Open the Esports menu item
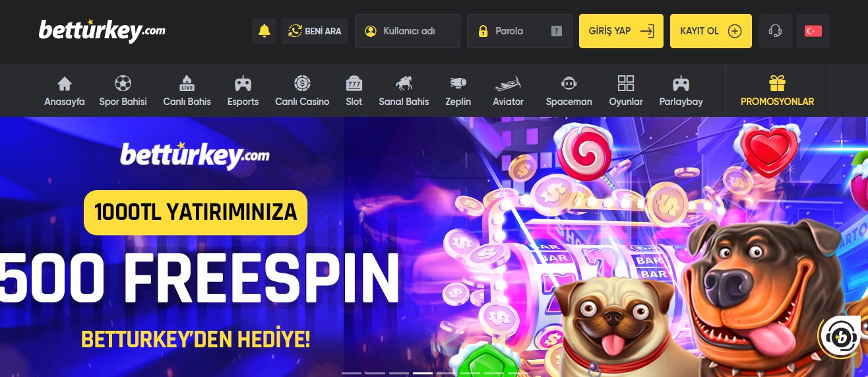868x377 pixels. point(243,91)
